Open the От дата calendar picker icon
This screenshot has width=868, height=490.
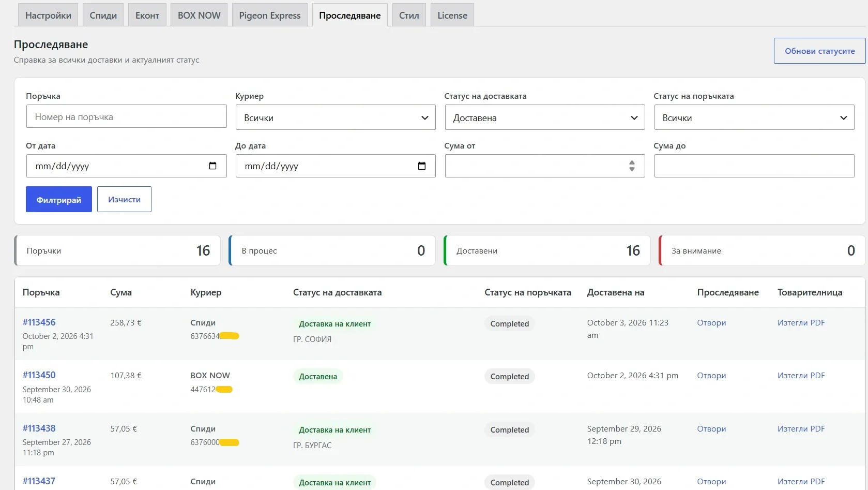point(212,166)
